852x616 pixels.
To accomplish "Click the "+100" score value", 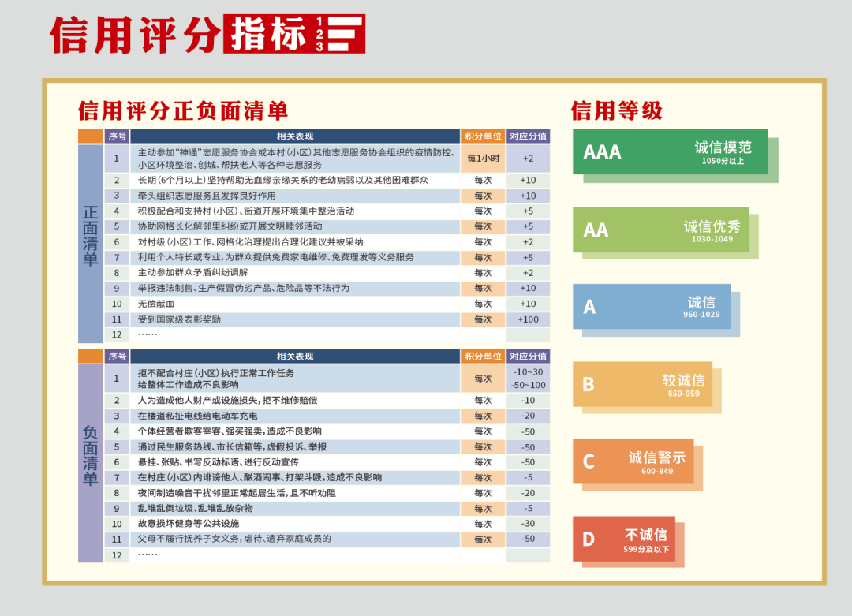I will tap(528, 319).
